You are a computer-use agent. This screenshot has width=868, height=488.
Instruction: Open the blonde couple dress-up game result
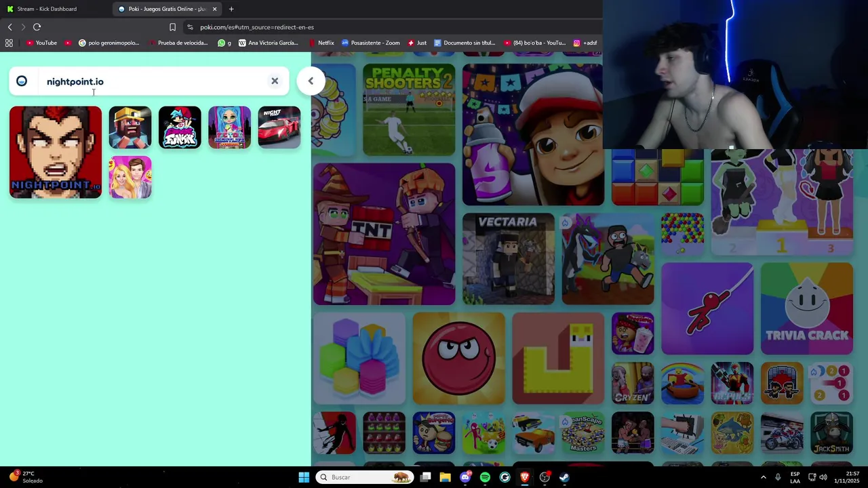(x=130, y=177)
